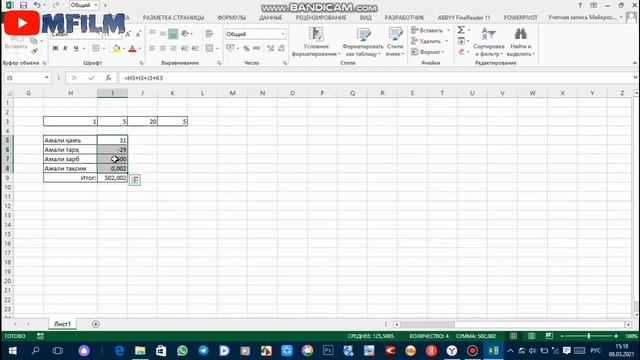This screenshot has width=640, height=360.
Task: Decrease indent in alignment group
Action: coord(184,49)
